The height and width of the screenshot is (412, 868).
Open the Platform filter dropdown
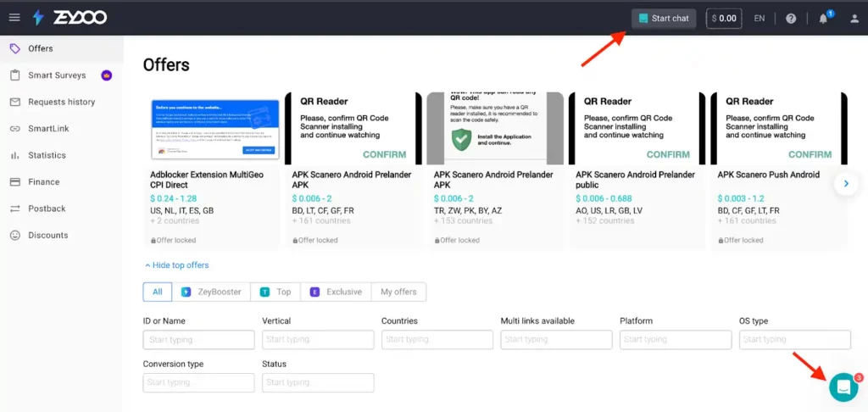pos(676,339)
